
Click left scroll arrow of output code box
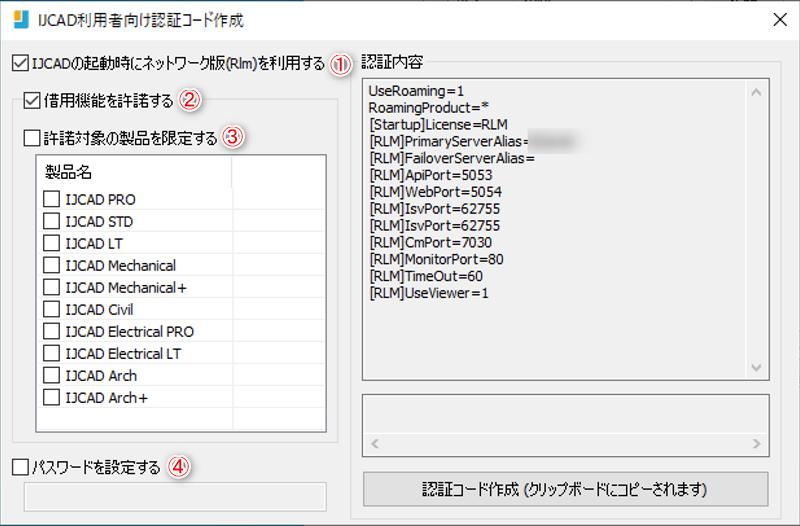374,444
